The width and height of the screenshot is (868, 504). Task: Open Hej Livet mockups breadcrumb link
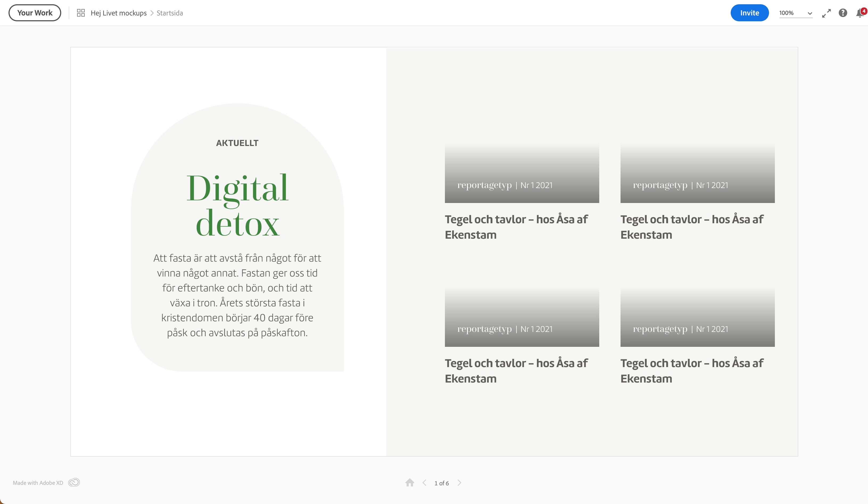pyautogui.click(x=118, y=13)
